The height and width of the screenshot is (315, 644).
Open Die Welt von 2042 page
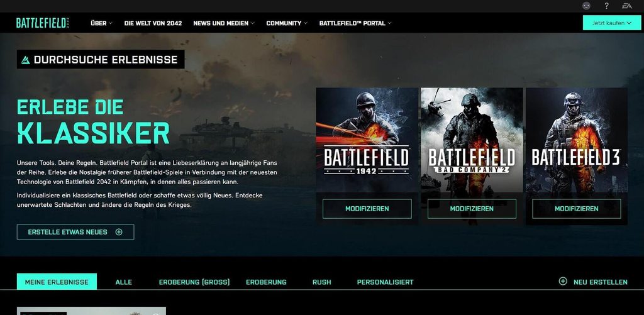pyautogui.click(x=153, y=23)
